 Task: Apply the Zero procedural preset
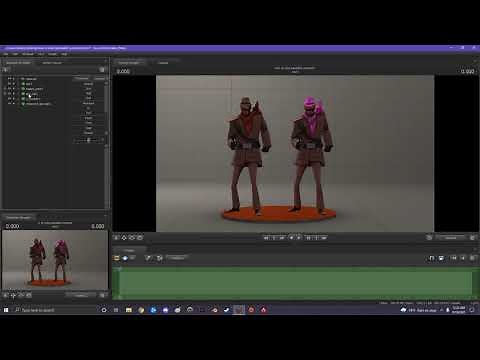(88, 89)
